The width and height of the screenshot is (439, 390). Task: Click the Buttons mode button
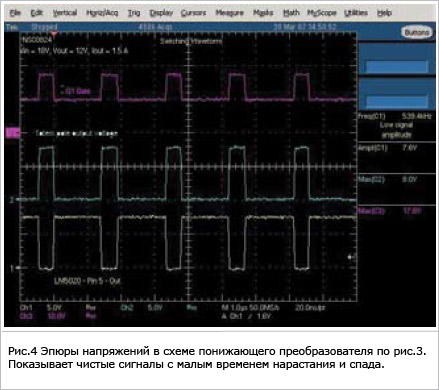[x=416, y=32]
